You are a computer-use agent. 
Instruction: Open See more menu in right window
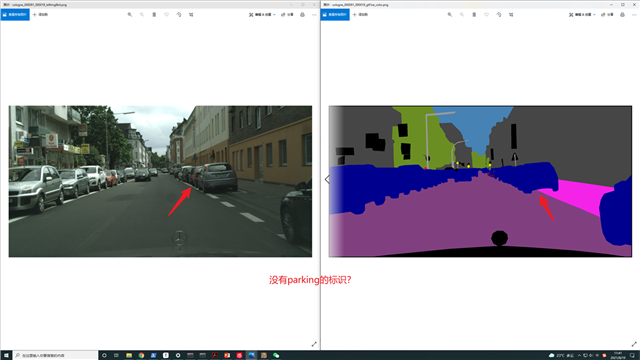tap(634, 15)
